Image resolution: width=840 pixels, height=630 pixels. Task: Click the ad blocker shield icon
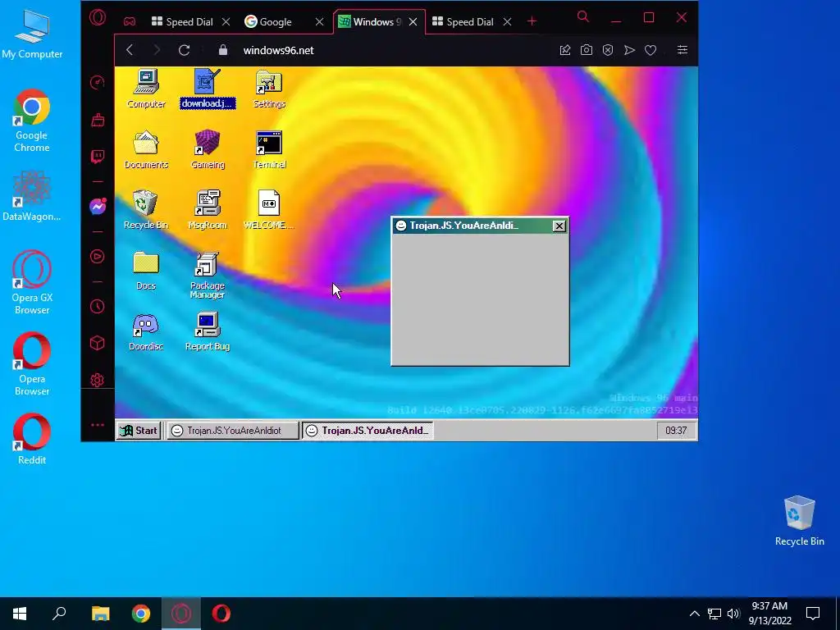(x=608, y=50)
